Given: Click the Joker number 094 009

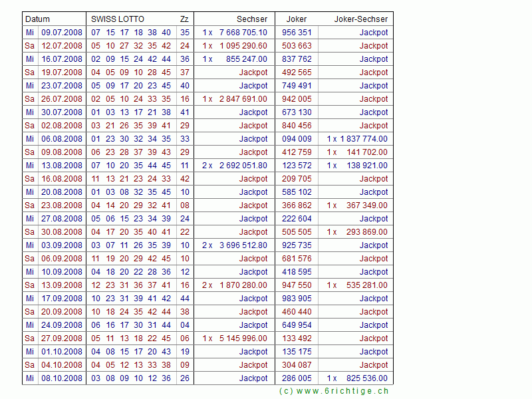Looking at the screenshot, I should tap(297, 139).
